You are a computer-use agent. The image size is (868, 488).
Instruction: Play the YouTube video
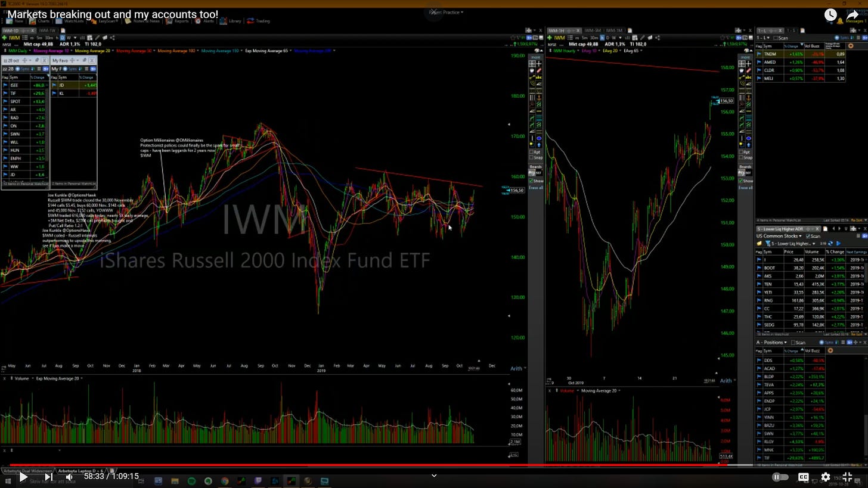pyautogui.click(x=23, y=477)
